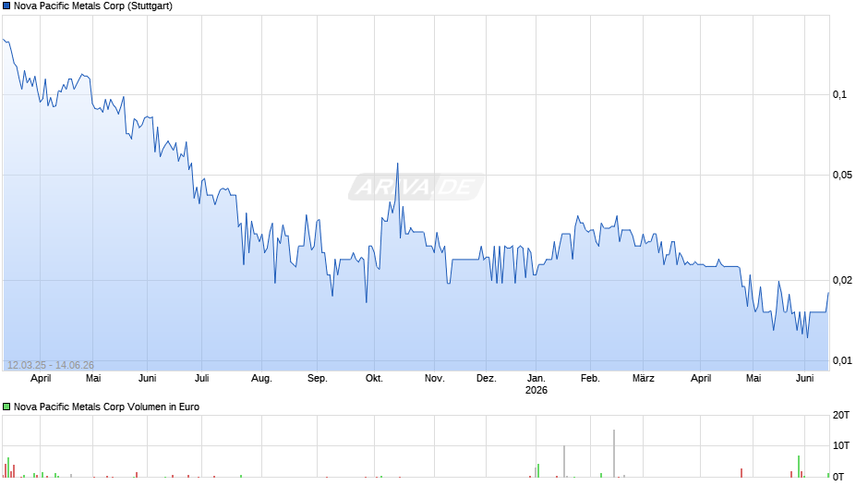This screenshot has height=486, width=868.
Task: Click the 'Juli' month label on the axis
Action: pos(202,378)
